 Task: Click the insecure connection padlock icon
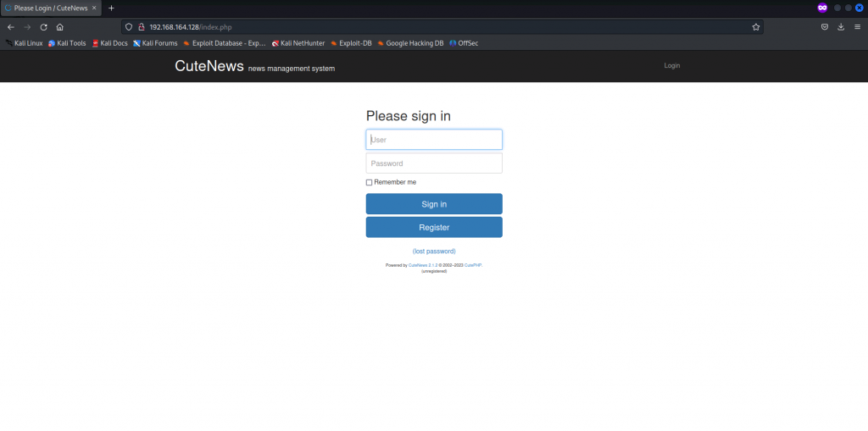pos(142,26)
